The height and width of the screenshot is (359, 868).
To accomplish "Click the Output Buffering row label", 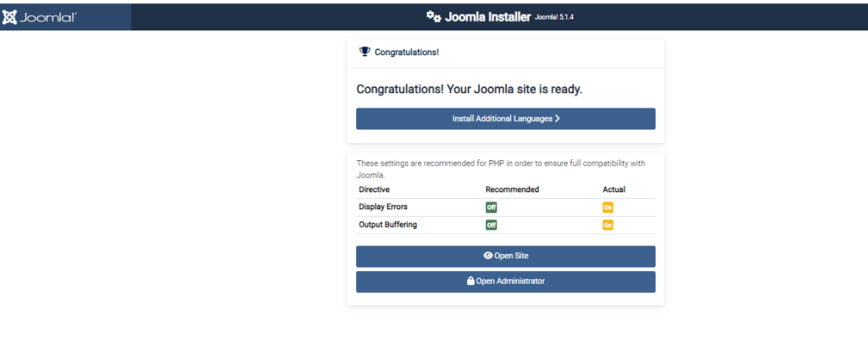I will [388, 224].
